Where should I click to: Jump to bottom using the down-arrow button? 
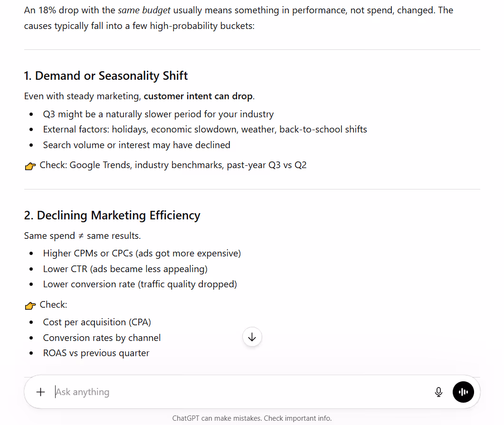[x=252, y=337]
